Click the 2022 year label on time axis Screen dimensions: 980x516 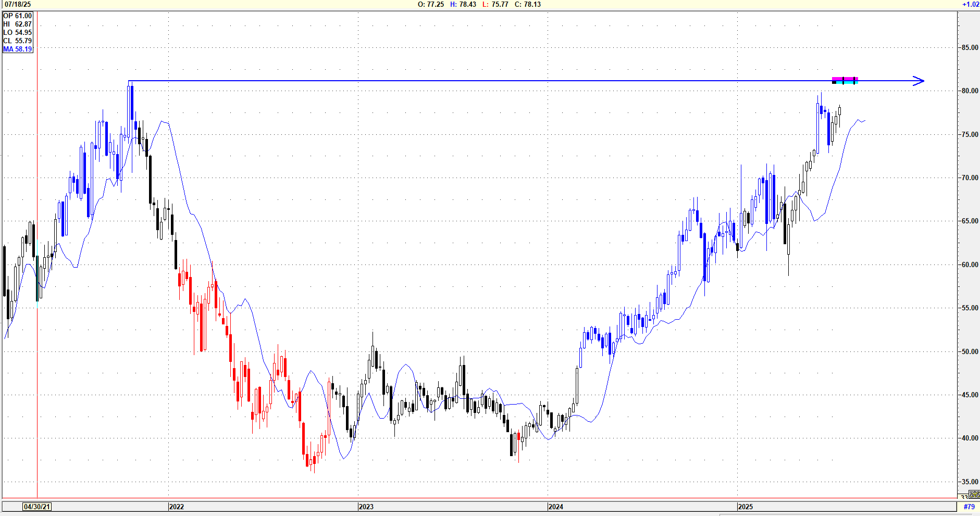click(177, 507)
